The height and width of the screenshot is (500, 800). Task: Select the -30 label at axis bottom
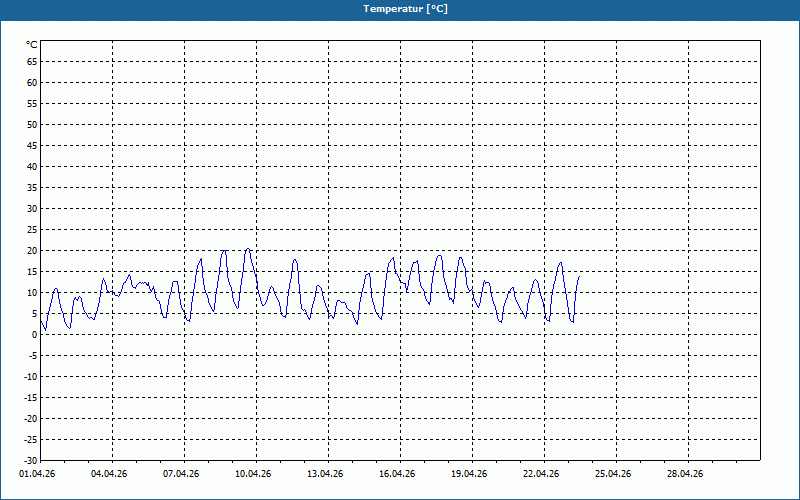point(30,460)
